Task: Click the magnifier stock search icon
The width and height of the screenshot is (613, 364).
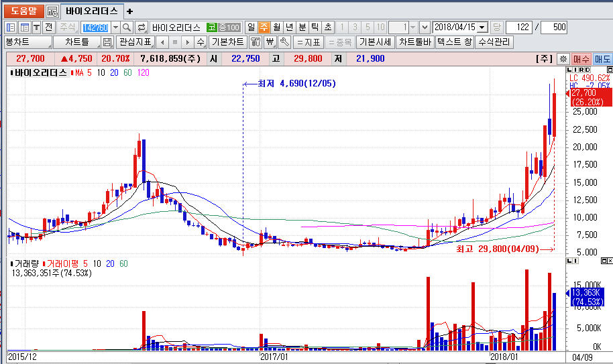Action: [x=127, y=27]
